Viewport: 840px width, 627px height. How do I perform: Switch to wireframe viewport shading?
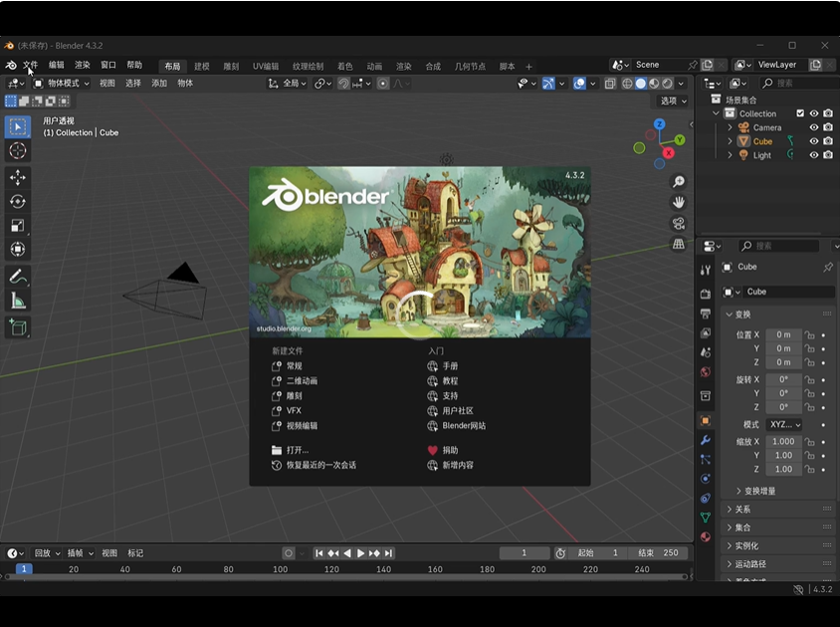click(x=627, y=84)
